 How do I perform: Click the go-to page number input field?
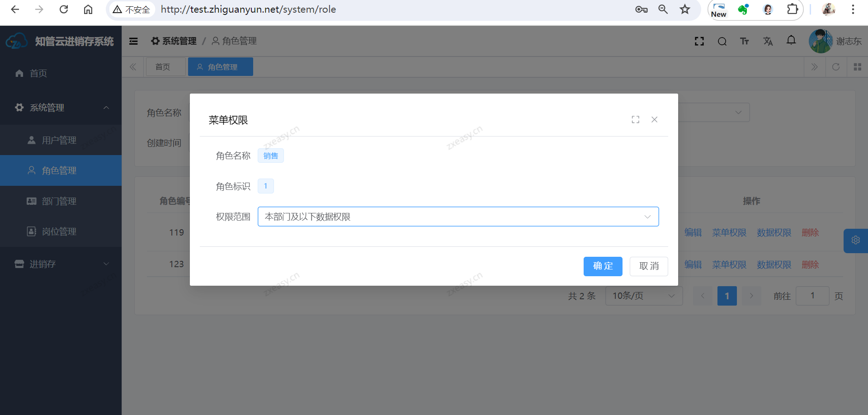coord(812,296)
